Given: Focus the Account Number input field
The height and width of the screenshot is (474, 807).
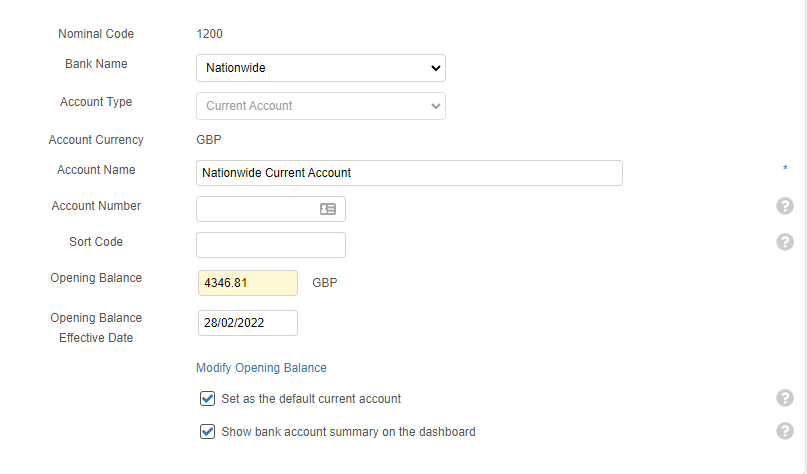Looking at the screenshot, I should [x=257, y=209].
